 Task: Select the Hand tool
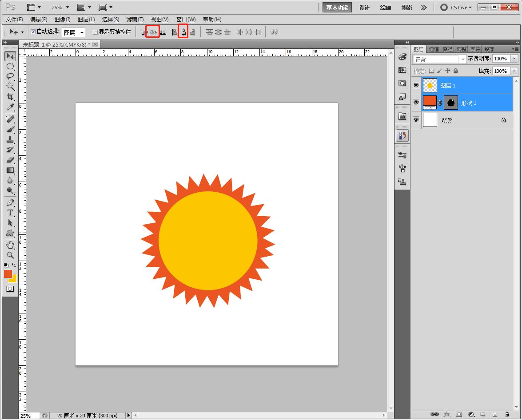(10, 245)
